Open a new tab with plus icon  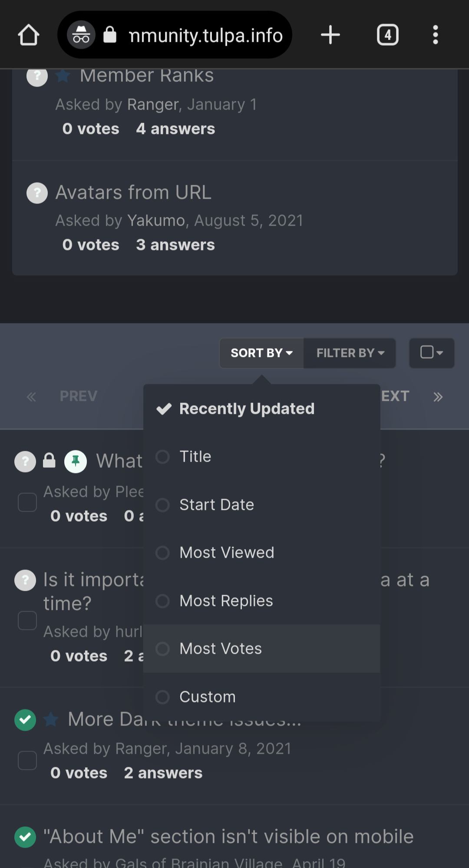click(330, 35)
